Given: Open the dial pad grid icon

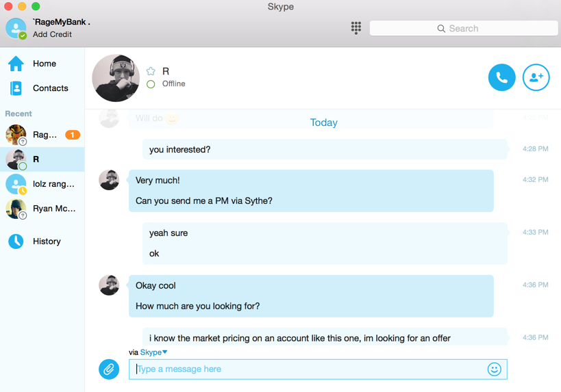Looking at the screenshot, I should [x=356, y=28].
